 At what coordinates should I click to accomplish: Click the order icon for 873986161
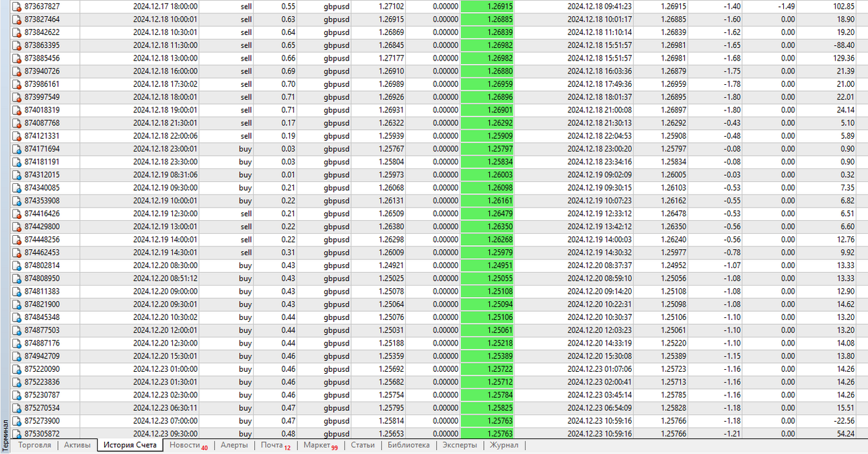pos(17,84)
